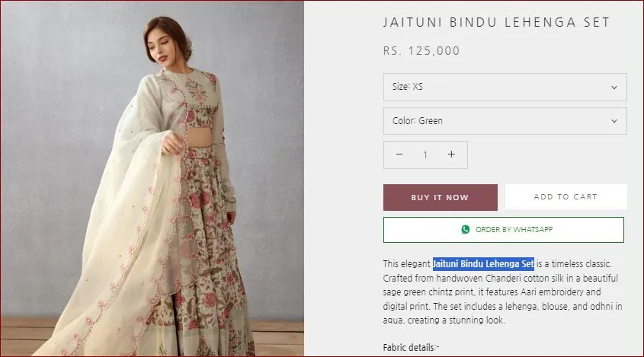
Task: Click the quantity number field
Action: tap(425, 155)
